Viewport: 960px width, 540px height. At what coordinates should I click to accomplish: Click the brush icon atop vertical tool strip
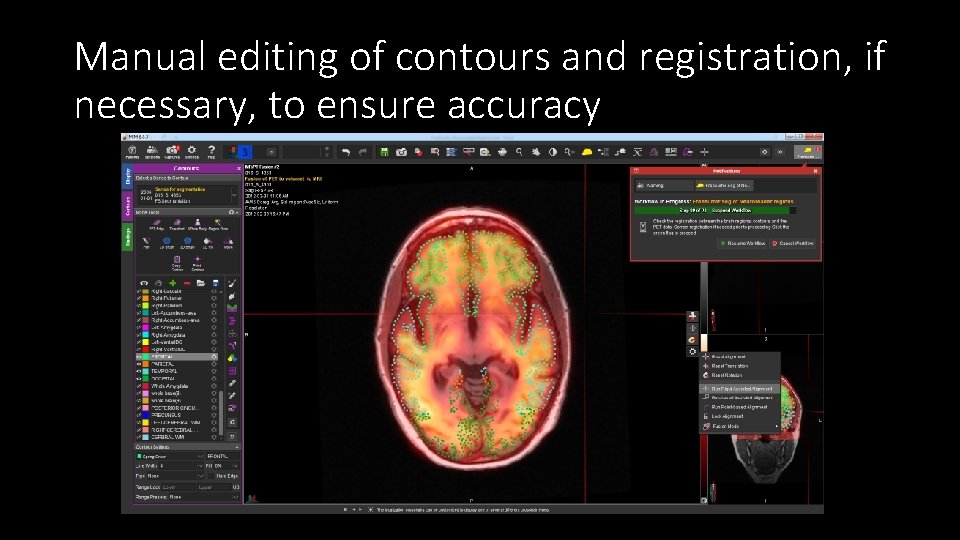coord(232,283)
